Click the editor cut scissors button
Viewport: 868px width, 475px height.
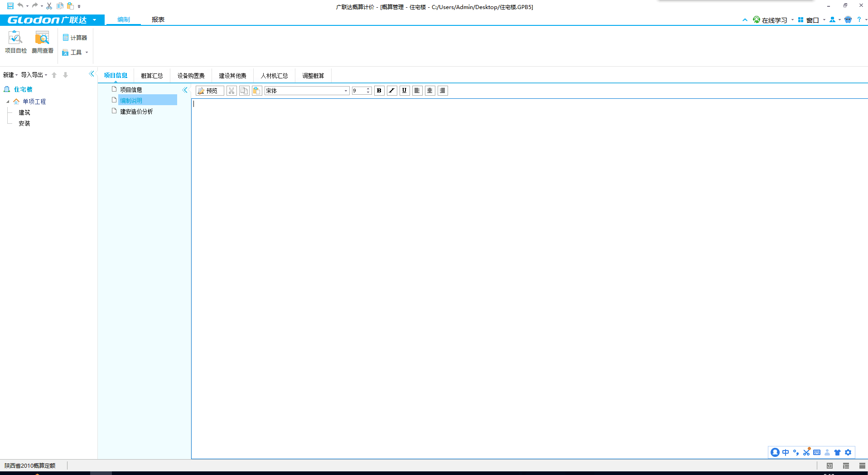231,91
